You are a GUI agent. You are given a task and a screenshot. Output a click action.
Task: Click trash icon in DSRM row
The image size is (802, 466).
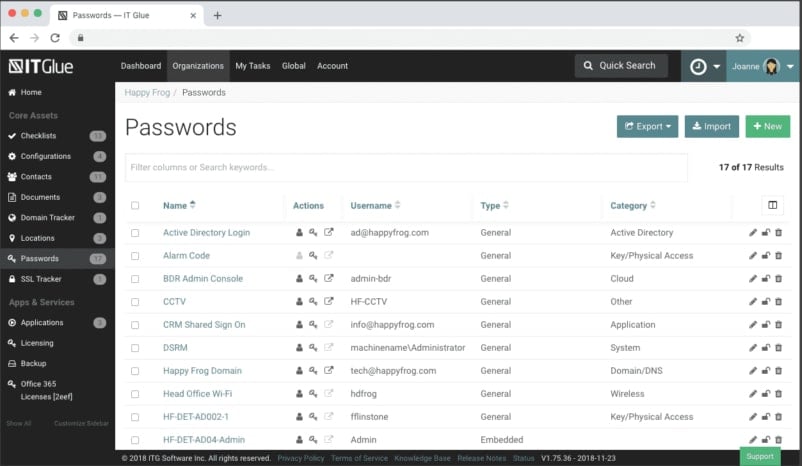778,348
